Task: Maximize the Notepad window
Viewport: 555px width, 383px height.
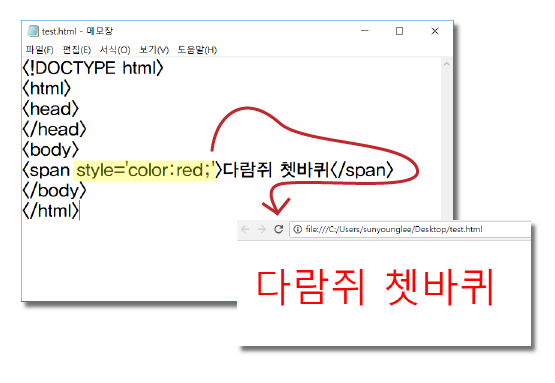Action: point(399,31)
